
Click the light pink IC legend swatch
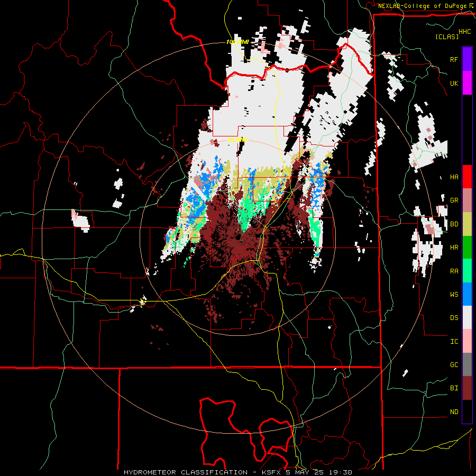467,341
